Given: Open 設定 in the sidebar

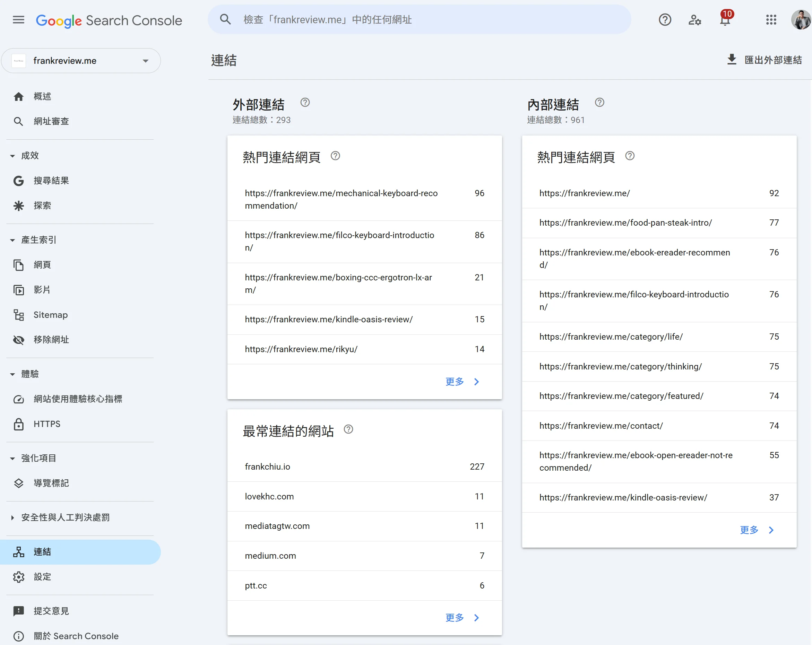Looking at the screenshot, I should (x=42, y=577).
